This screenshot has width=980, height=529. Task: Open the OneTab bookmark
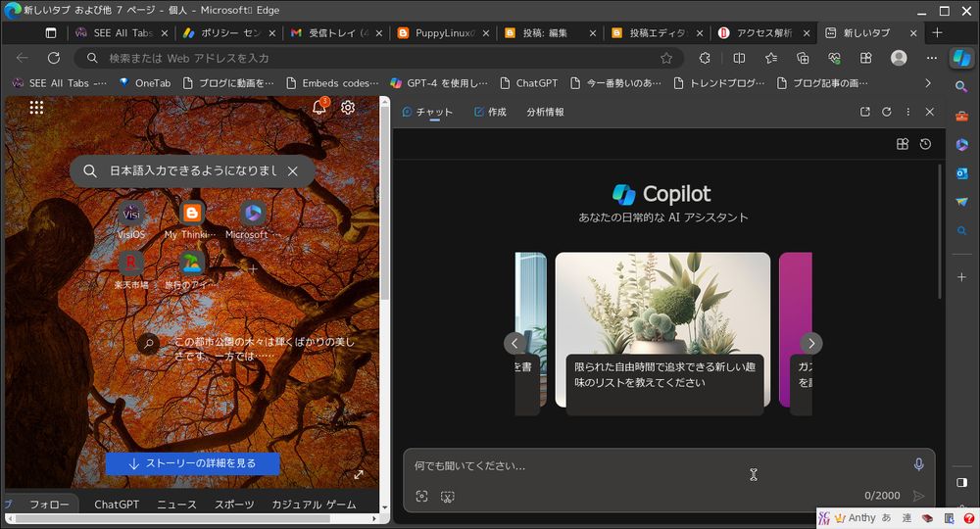(x=145, y=83)
